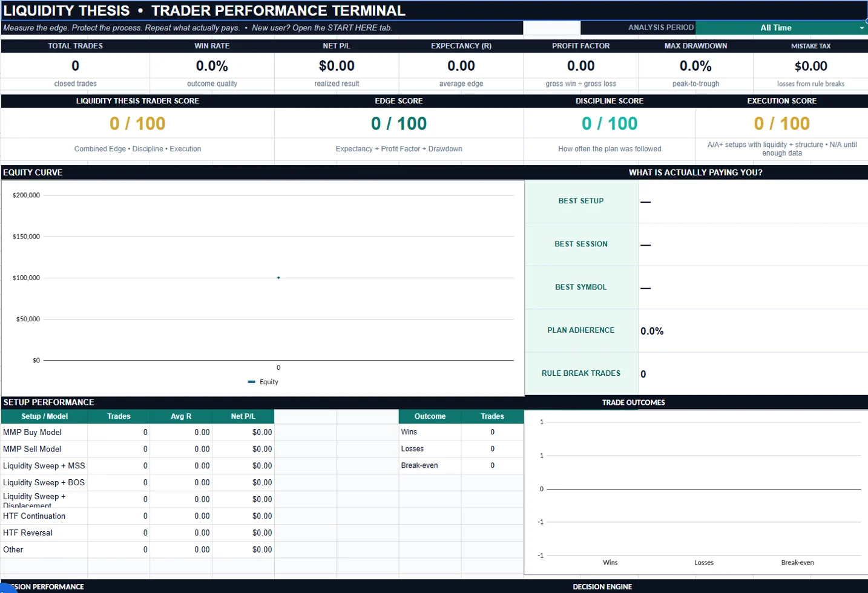Click the PROFIT FACTOR header cell

pyautogui.click(x=581, y=46)
